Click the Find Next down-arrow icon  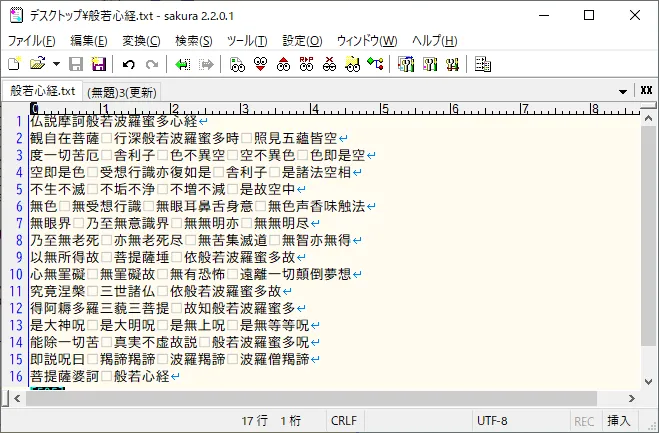point(260,65)
